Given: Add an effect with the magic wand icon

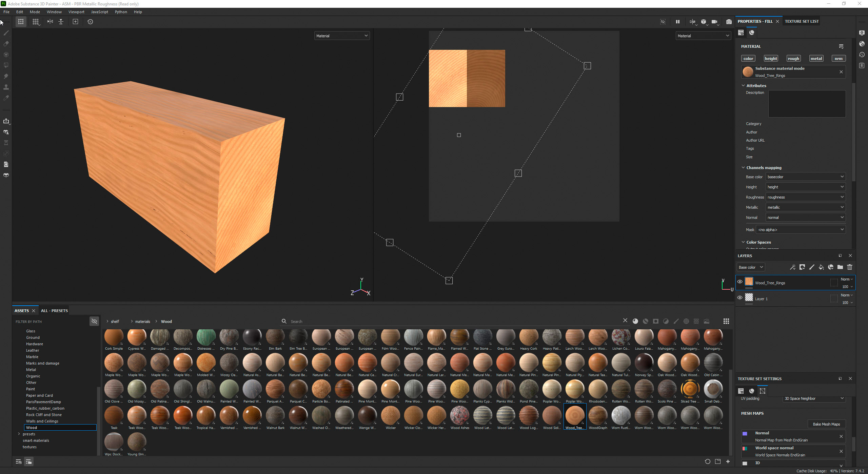Looking at the screenshot, I should pyautogui.click(x=793, y=267).
